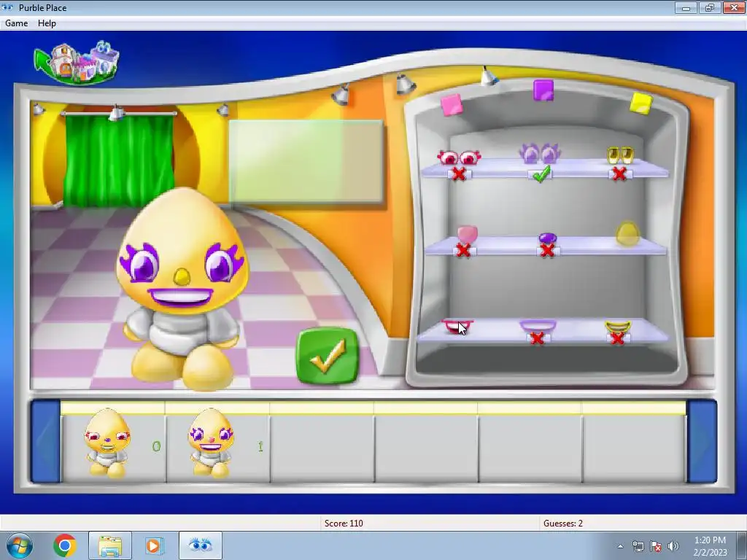Pick the purple eyes on the shelf
Screen dimensions: 747x560
pos(540,153)
